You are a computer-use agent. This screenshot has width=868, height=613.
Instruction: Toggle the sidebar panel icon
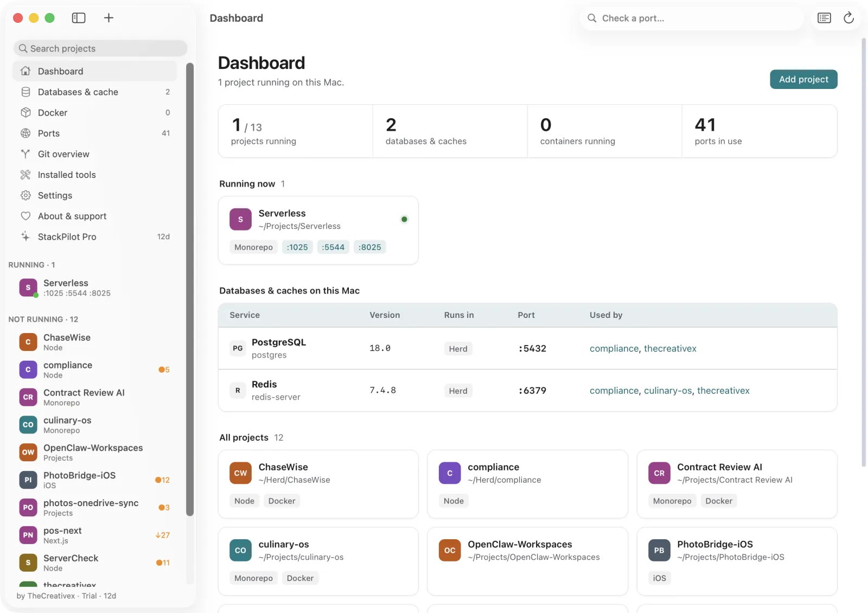pos(79,18)
